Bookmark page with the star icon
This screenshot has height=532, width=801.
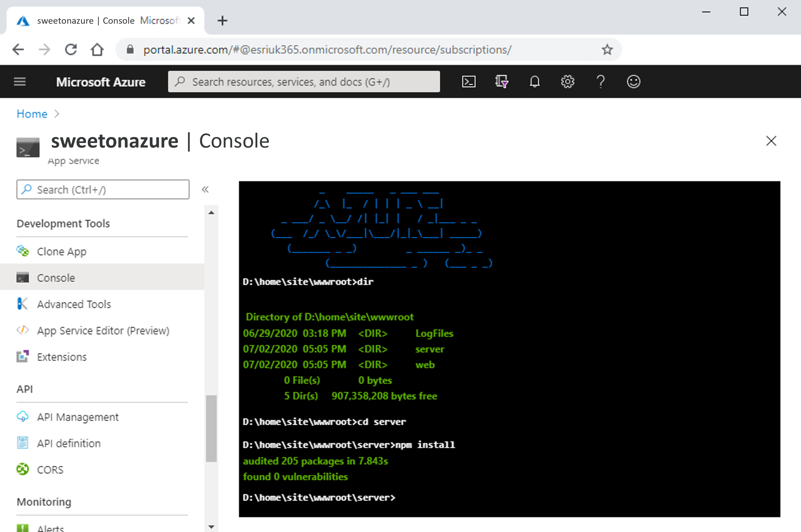point(607,50)
